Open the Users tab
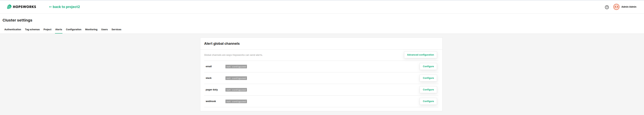Screen dimensions: 644x115 (x=104, y=29)
